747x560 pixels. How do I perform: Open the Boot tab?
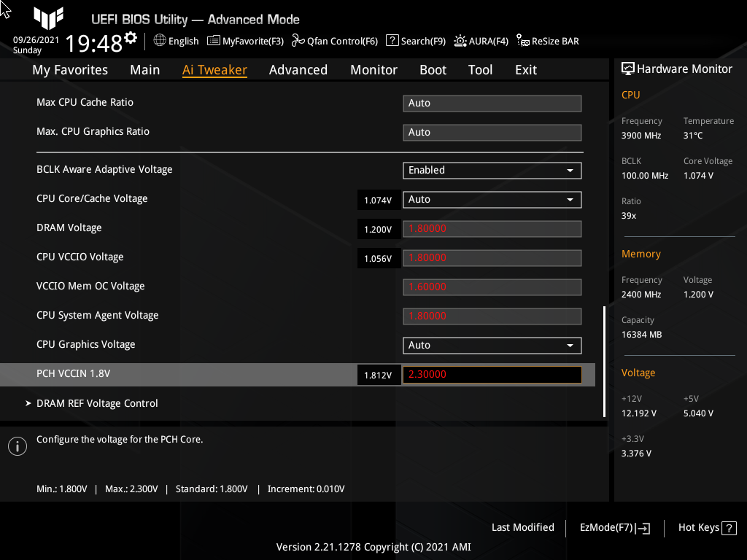pos(433,69)
